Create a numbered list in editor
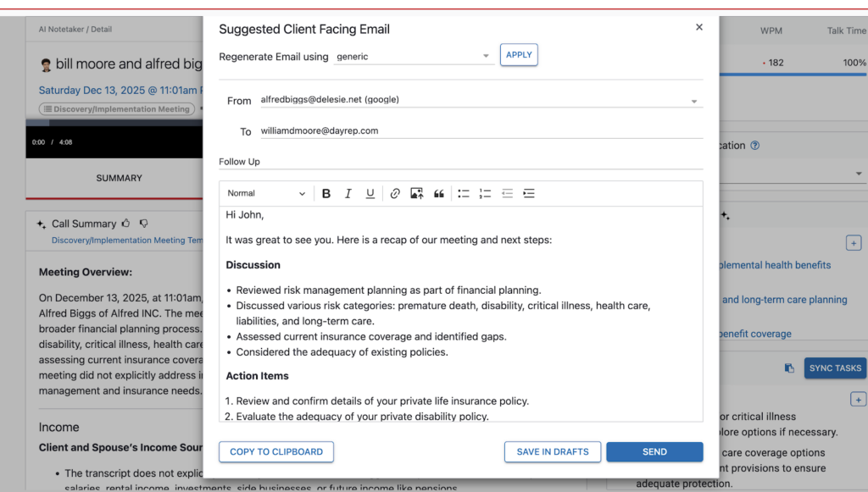Screen dimensions: 868x492 [485, 194]
